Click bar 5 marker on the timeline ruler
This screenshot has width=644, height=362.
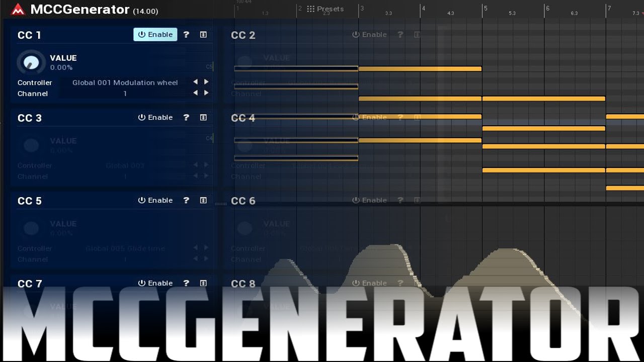485,8
